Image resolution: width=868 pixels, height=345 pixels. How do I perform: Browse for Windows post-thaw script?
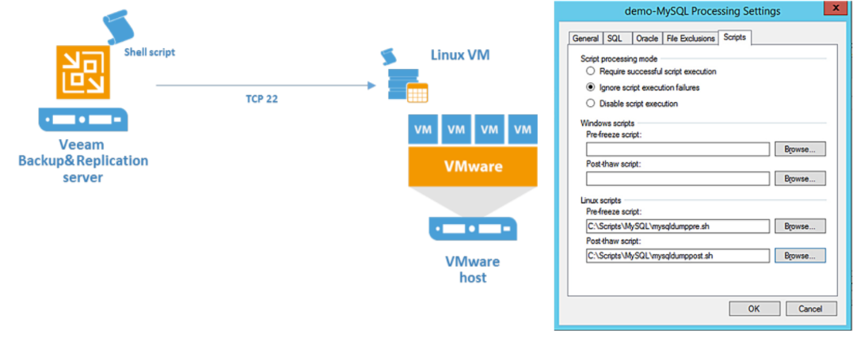coord(800,179)
